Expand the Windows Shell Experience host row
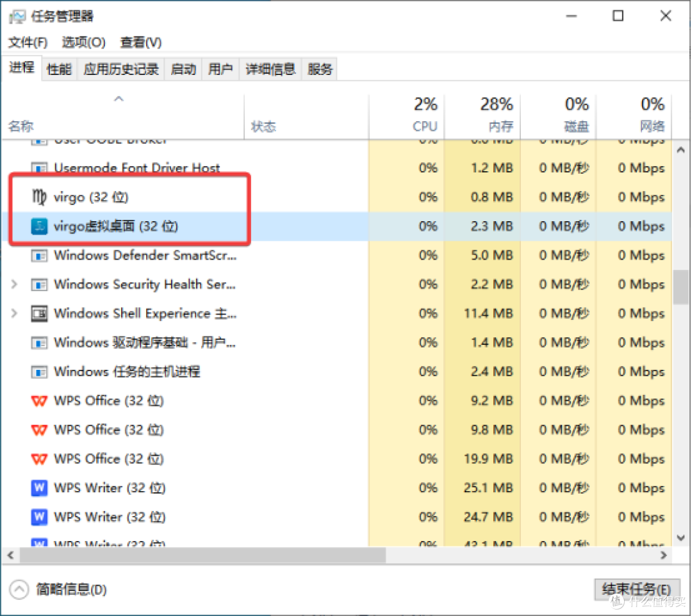 coord(14,313)
